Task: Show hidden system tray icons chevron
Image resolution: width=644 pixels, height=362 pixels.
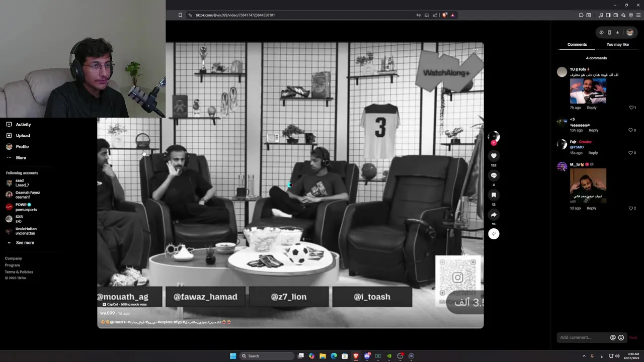Action: (584, 356)
